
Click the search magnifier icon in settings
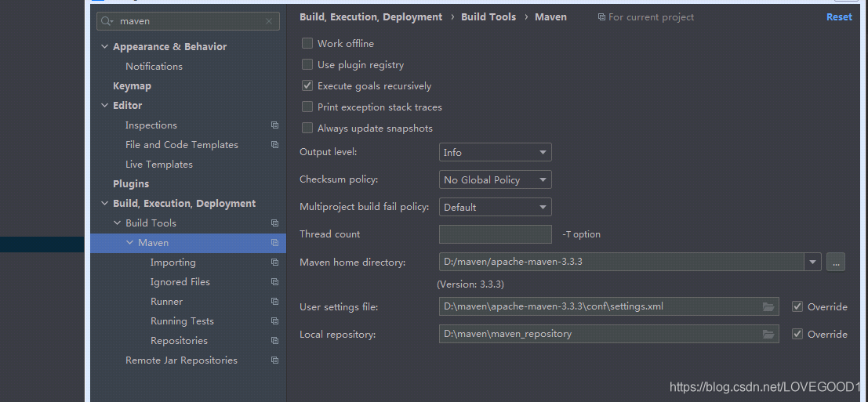(107, 22)
